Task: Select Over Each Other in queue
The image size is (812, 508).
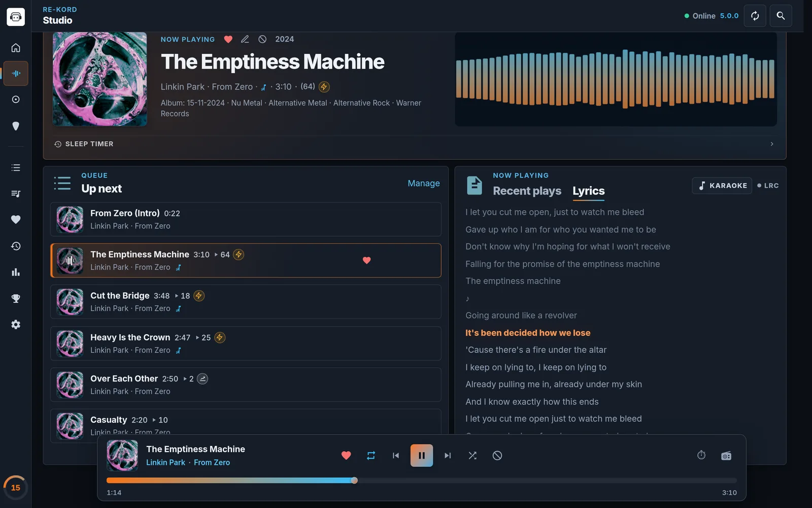Action: [x=246, y=385]
